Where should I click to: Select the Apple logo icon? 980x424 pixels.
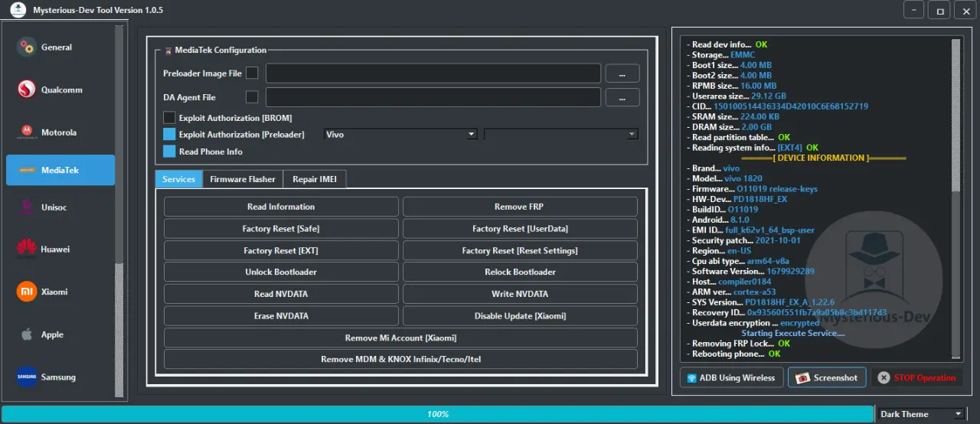click(27, 334)
